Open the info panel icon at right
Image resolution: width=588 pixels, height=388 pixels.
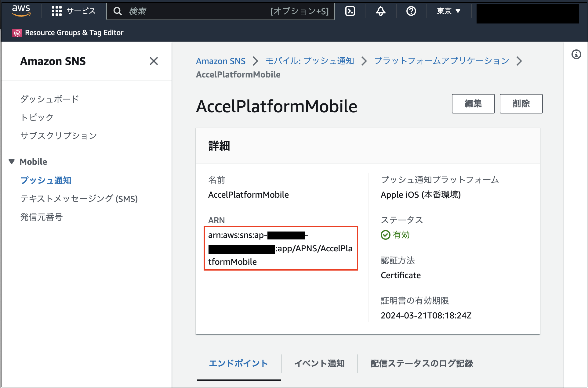[x=576, y=55]
